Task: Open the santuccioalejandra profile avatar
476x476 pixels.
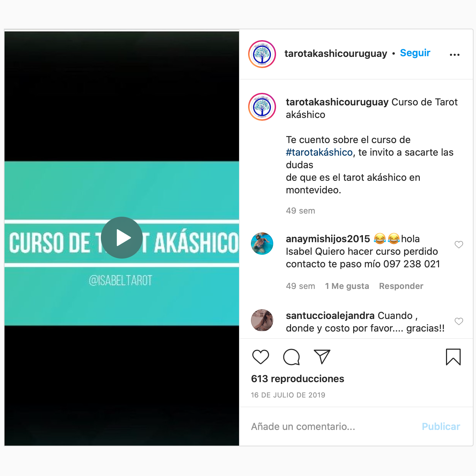Action: [x=262, y=320]
